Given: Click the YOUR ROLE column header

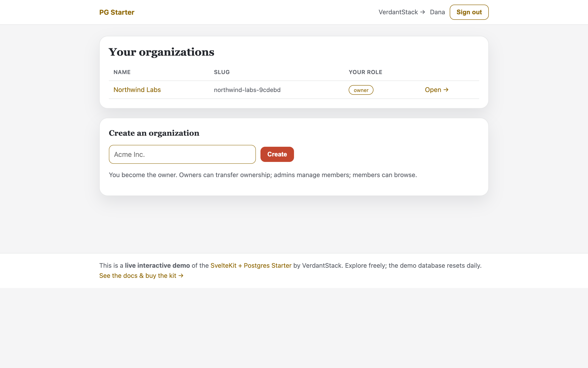Looking at the screenshot, I should click(365, 72).
